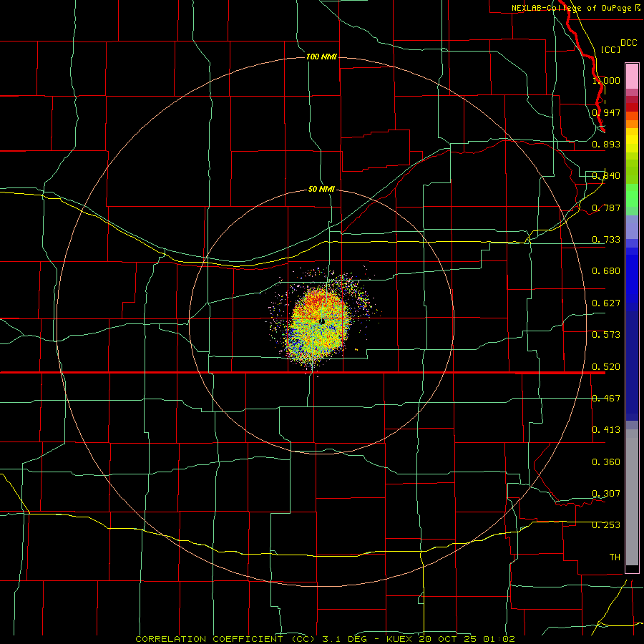
Task: Pick the bright green segment of color bar
Action: [632, 195]
